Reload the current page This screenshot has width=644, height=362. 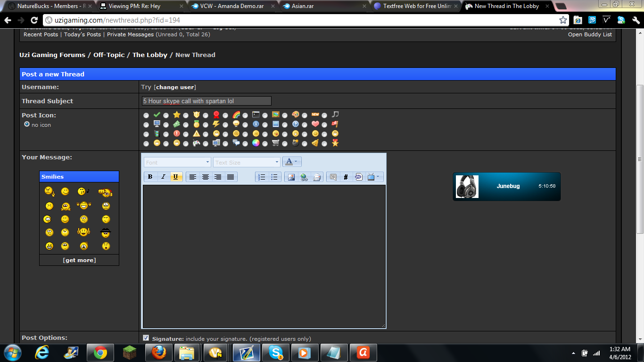click(34, 20)
